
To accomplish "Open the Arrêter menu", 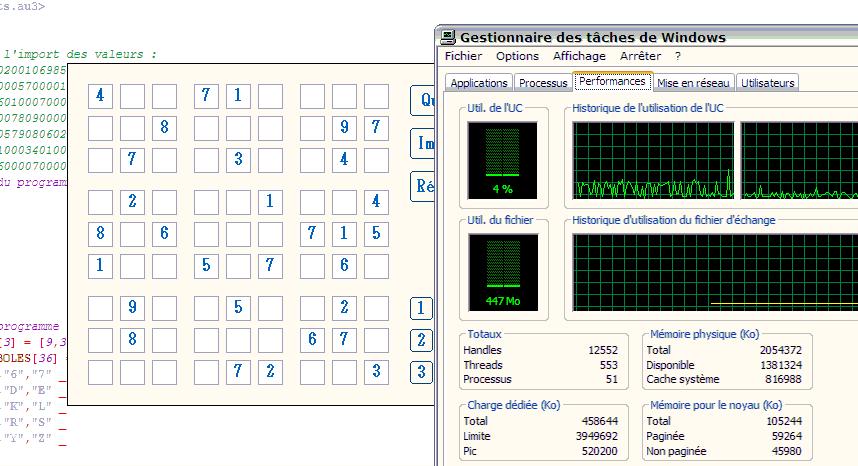I will pos(640,57).
